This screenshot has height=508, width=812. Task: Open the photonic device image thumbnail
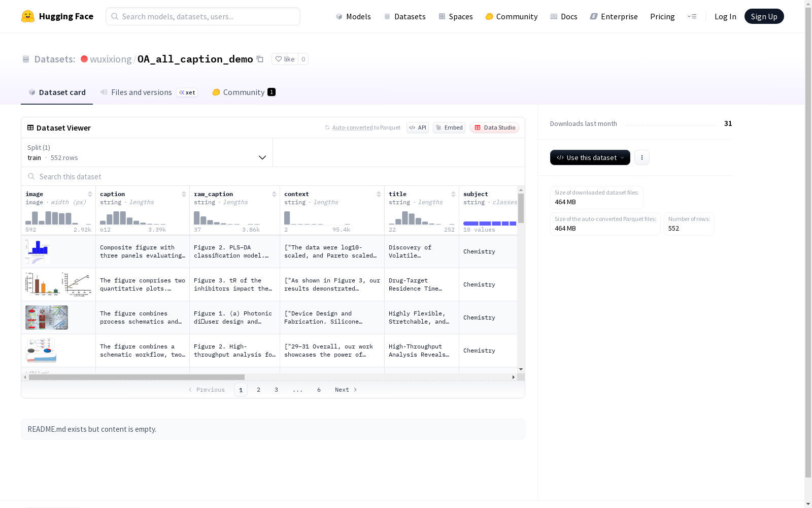click(47, 317)
